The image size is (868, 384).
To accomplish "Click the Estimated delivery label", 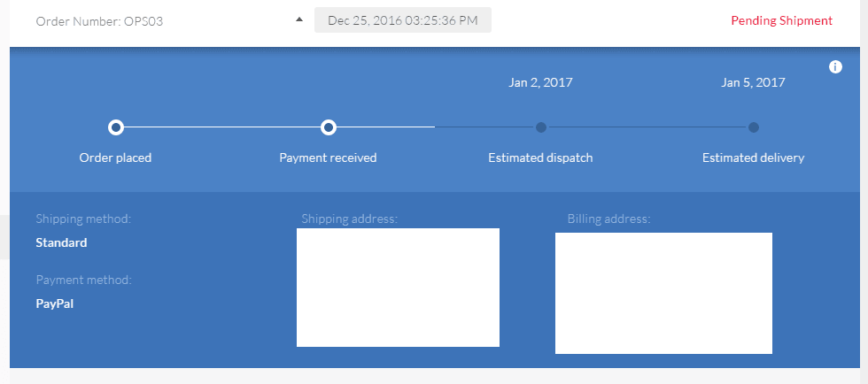I will click(x=753, y=157).
